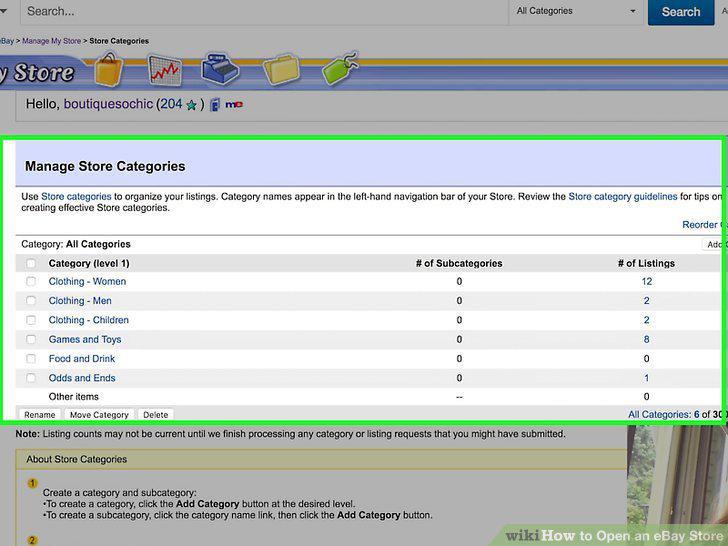
Task: Click the eBay Store door icon
Action: [x=214, y=105]
